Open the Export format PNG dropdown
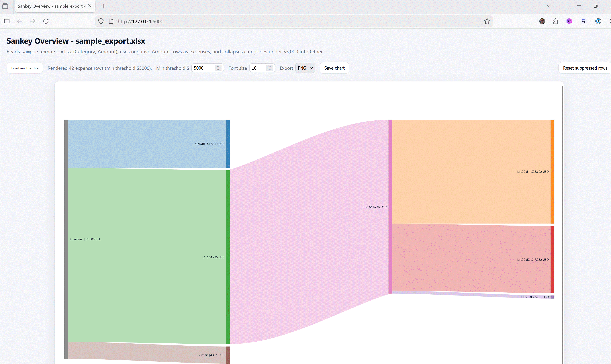 click(x=305, y=68)
